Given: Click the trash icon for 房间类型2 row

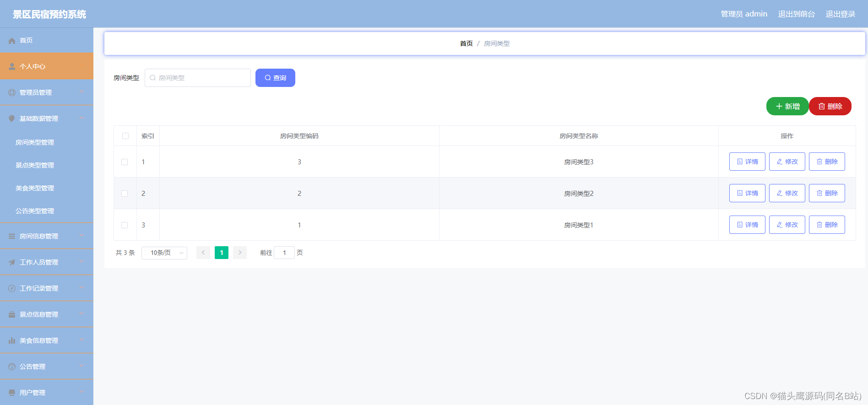Looking at the screenshot, I should (x=819, y=193).
